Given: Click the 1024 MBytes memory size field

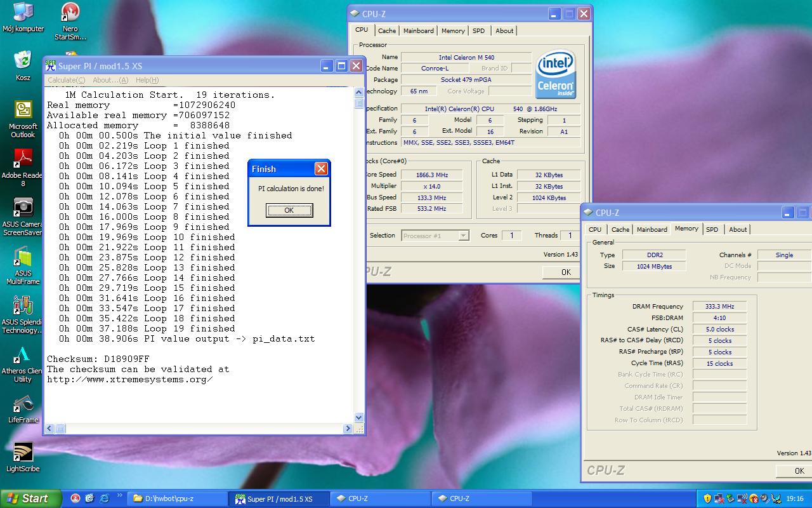Looking at the screenshot, I should [655, 266].
